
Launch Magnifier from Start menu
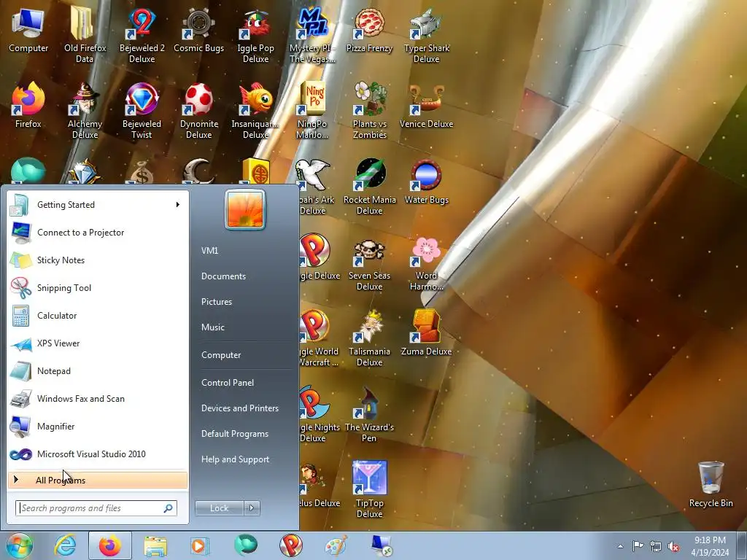click(x=98, y=426)
